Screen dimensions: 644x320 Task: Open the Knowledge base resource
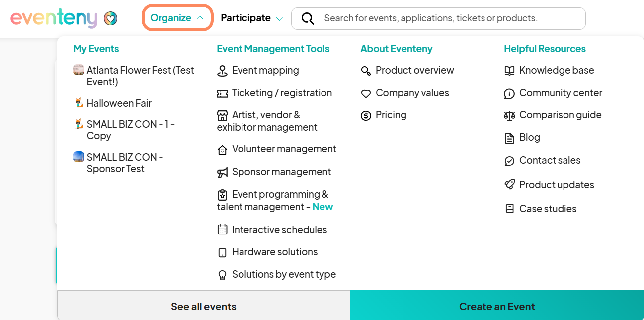click(557, 70)
